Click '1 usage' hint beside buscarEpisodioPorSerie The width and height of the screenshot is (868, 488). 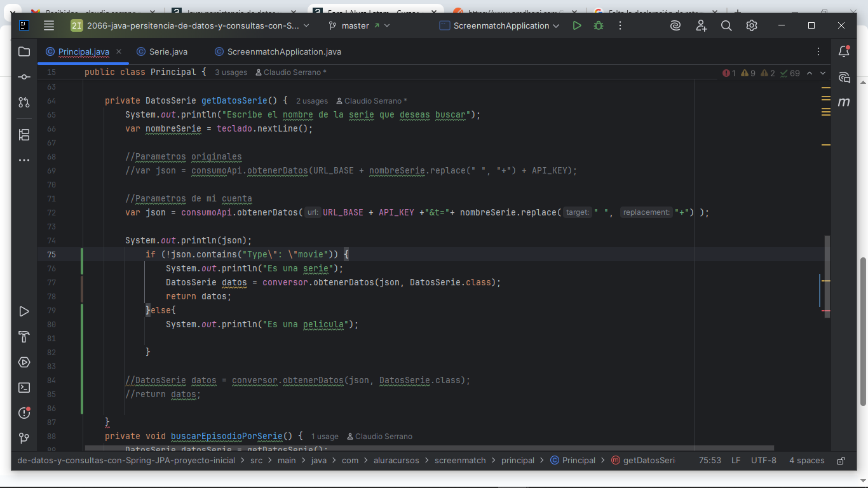click(325, 437)
